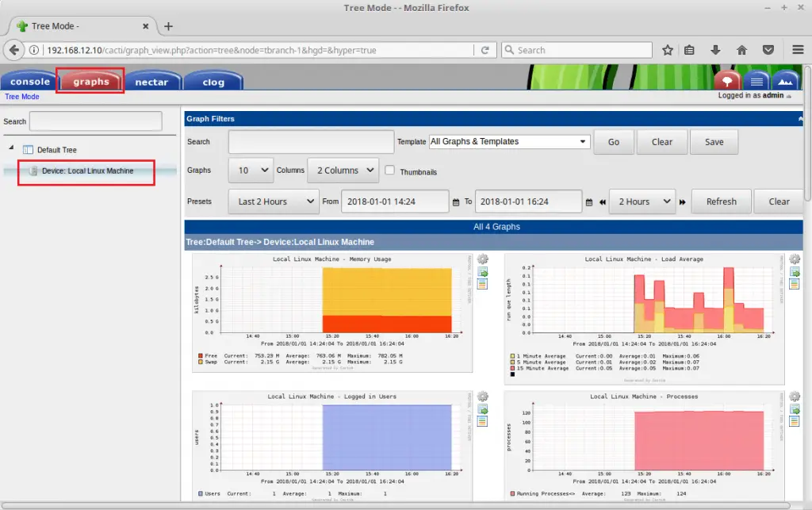This screenshot has width=812, height=510.
Task: Open Logged in Users striped list icon
Action: (482, 421)
